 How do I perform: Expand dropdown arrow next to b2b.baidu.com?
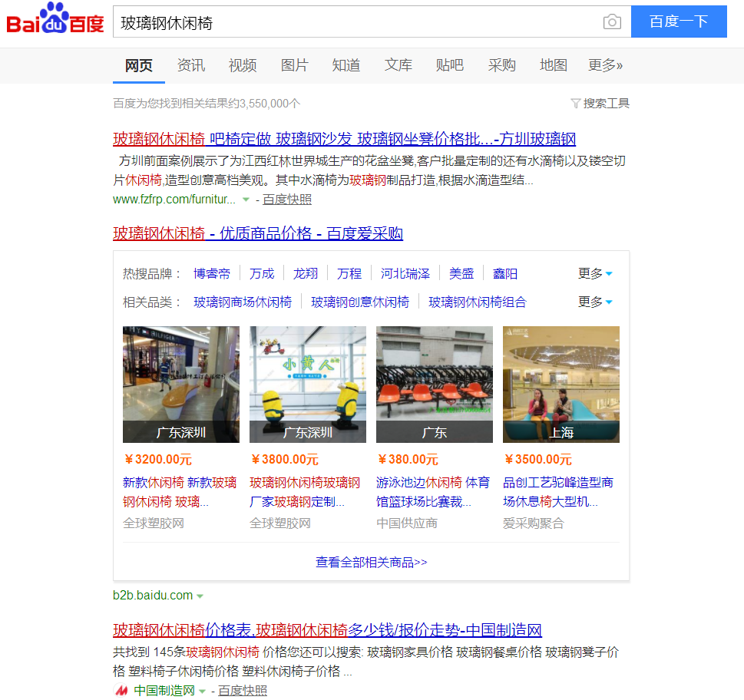point(200,596)
